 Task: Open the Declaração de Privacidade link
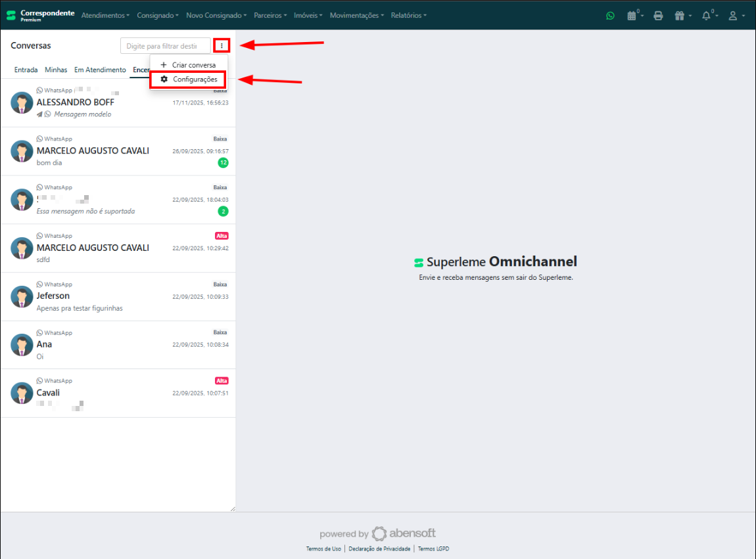point(379,549)
